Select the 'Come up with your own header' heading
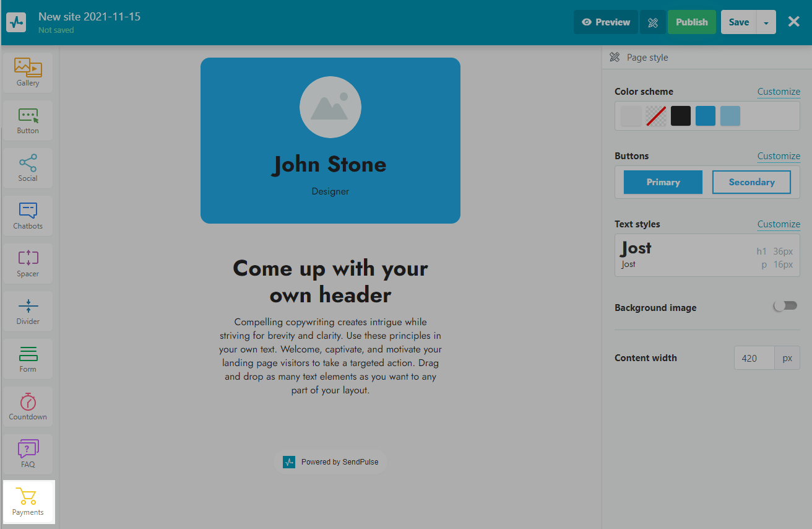 330,281
